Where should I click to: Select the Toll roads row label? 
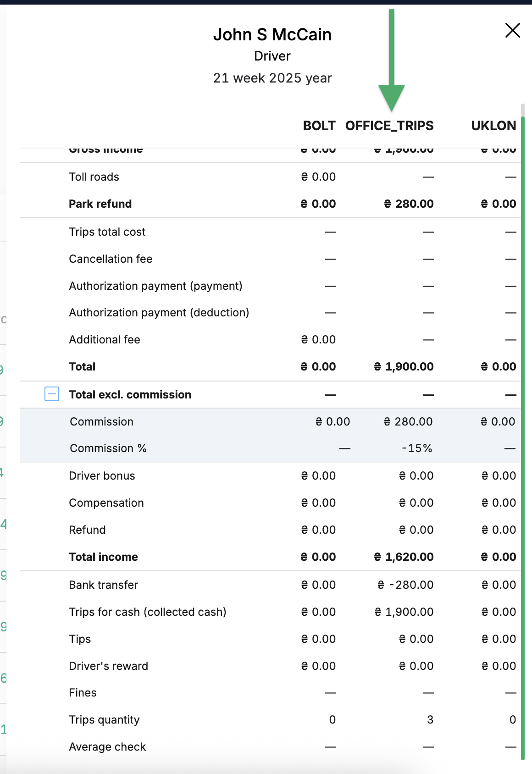click(x=94, y=177)
